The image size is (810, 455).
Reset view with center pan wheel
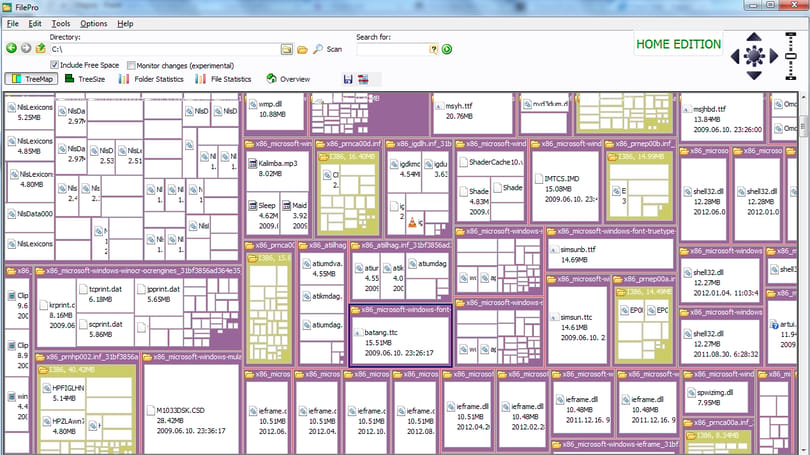click(x=754, y=56)
